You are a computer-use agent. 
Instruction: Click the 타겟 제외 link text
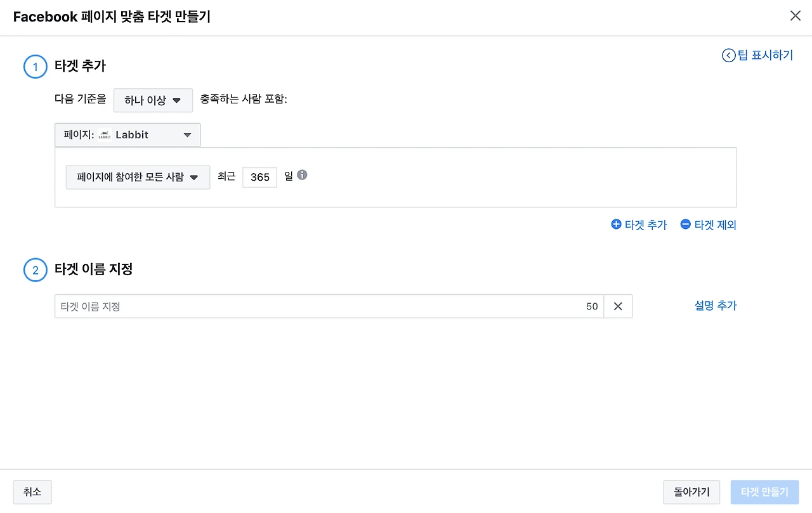pyautogui.click(x=715, y=225)
